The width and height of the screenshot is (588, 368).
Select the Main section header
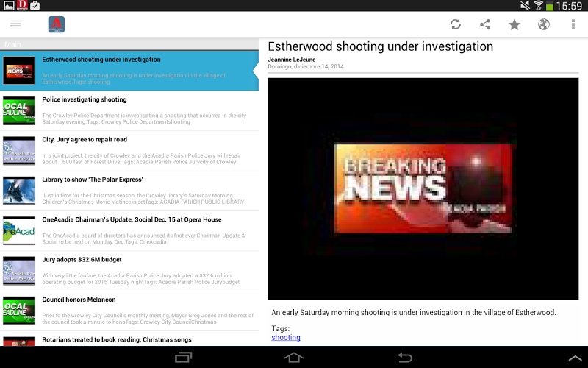point(129,44)
